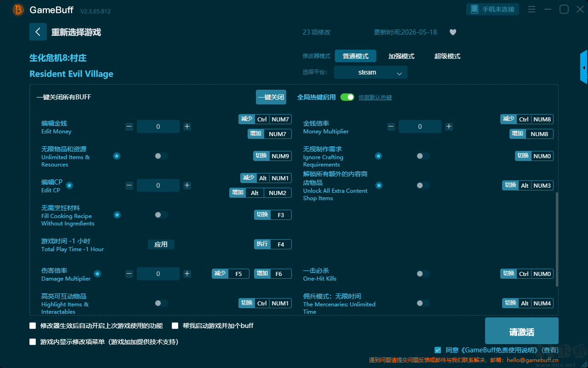
Task: Click Alt NUM4 hotkey for Mercenaries Unlimited Time
Action: tap(528, 303)
